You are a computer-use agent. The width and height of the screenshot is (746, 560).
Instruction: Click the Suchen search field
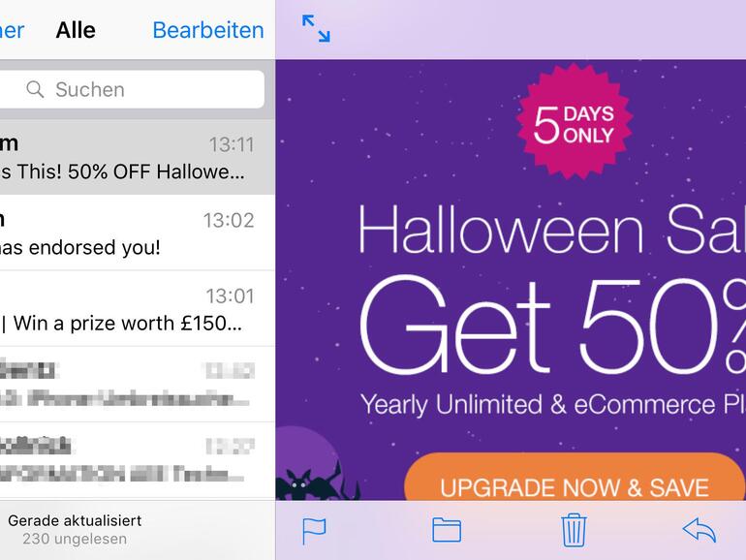[x=132, y=89]
